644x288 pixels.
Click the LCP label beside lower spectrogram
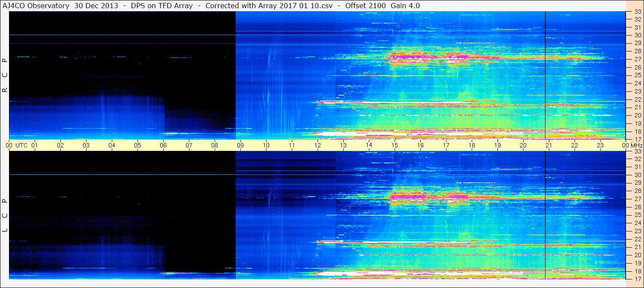(5, 215)
